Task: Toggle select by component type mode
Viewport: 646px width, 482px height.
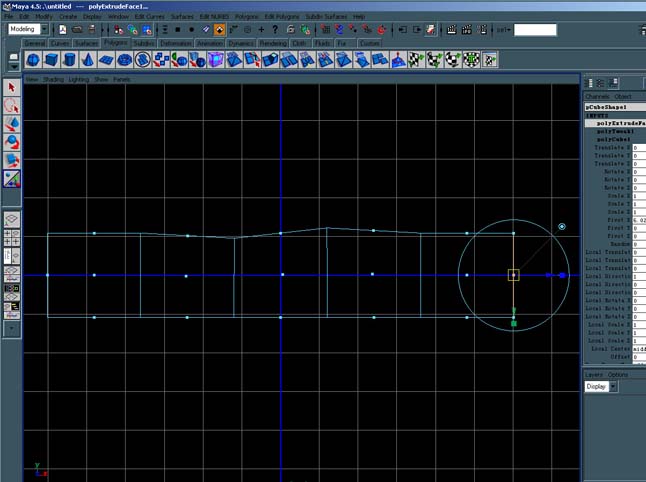Action: pos(147,30)
